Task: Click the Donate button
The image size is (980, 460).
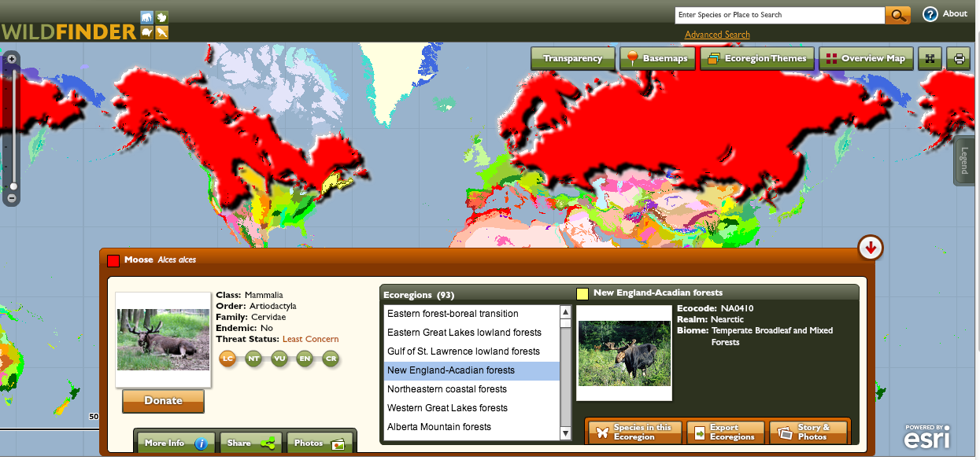Action: tap(163, 401)
